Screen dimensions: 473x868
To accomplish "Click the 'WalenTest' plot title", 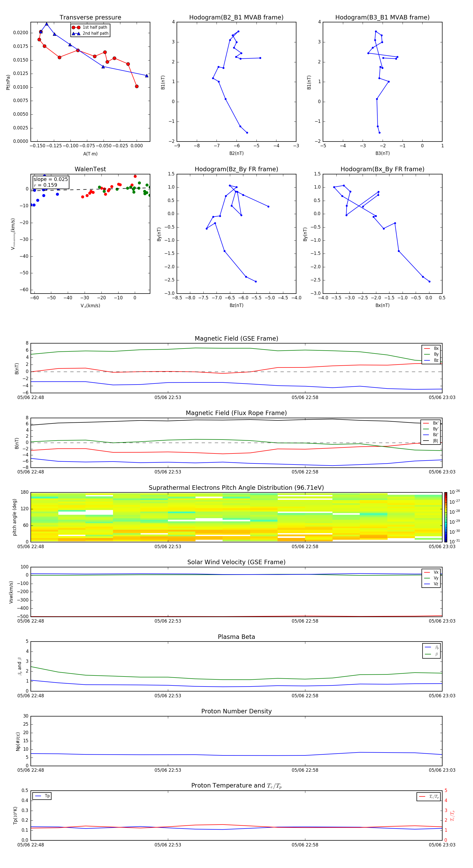I will (x=90, y=169).
